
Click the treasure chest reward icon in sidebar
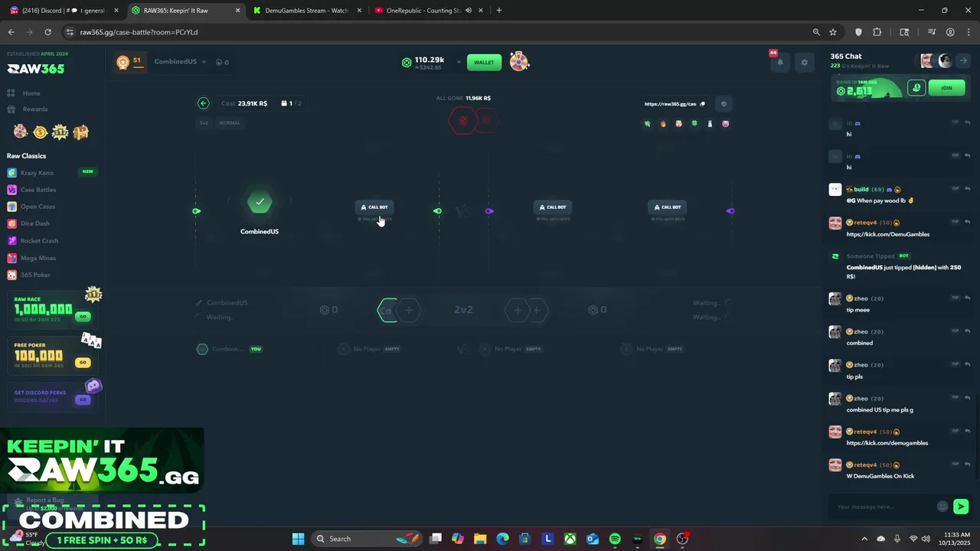(x=80, y=132)
